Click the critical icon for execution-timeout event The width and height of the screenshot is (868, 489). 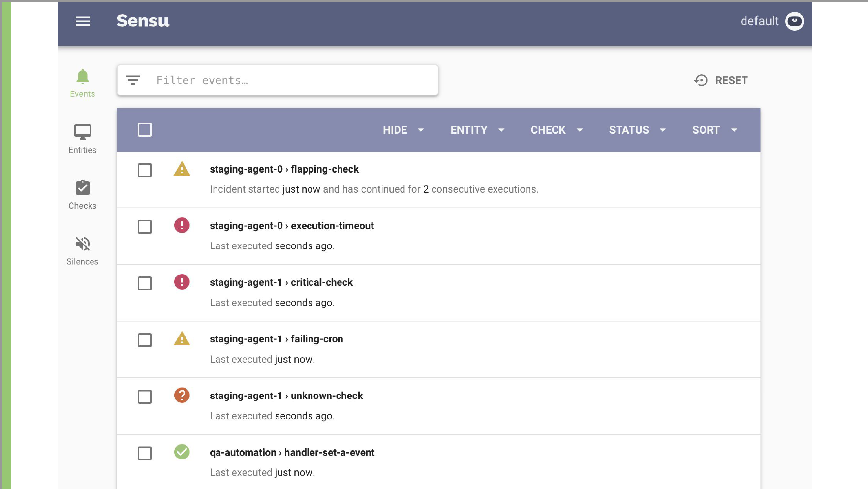coord(182,226)
